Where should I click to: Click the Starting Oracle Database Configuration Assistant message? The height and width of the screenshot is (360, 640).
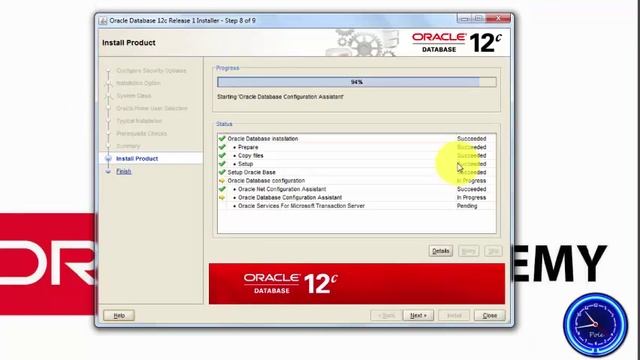pos(280,97)
